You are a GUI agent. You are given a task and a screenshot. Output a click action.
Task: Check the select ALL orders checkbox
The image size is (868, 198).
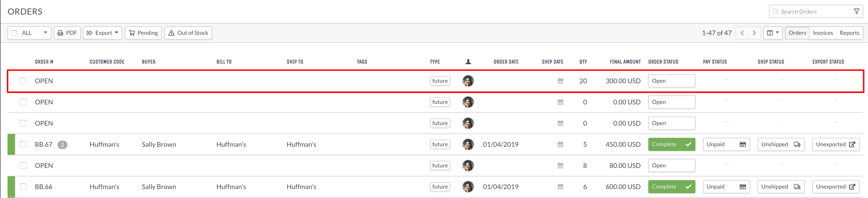point(14,33)
